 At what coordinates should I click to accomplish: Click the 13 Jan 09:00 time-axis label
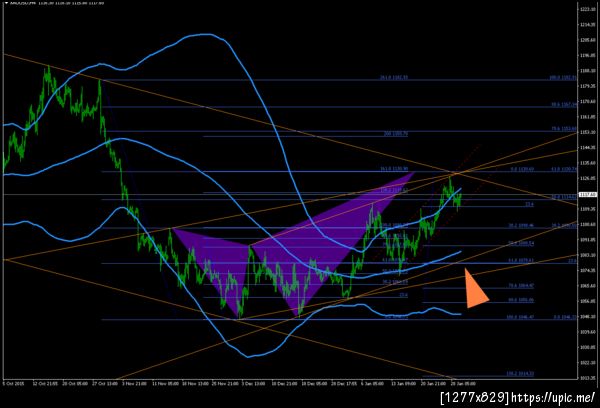pos(403,383)
